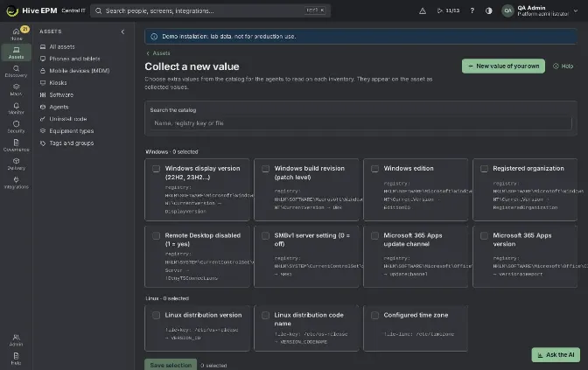Image resolution: width=588 pixels, height=370 pixels.
Task: Open Help at bottom of left rail
Action: pos(16,359)
